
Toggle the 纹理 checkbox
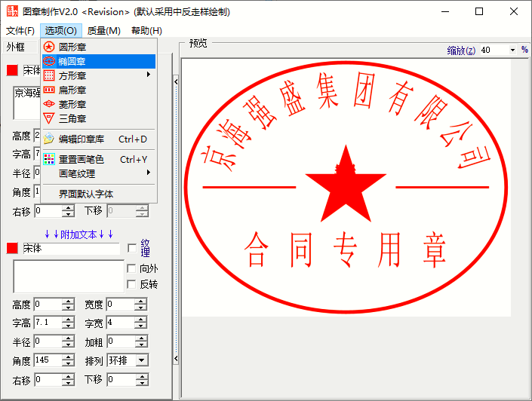tap(131, 248)
